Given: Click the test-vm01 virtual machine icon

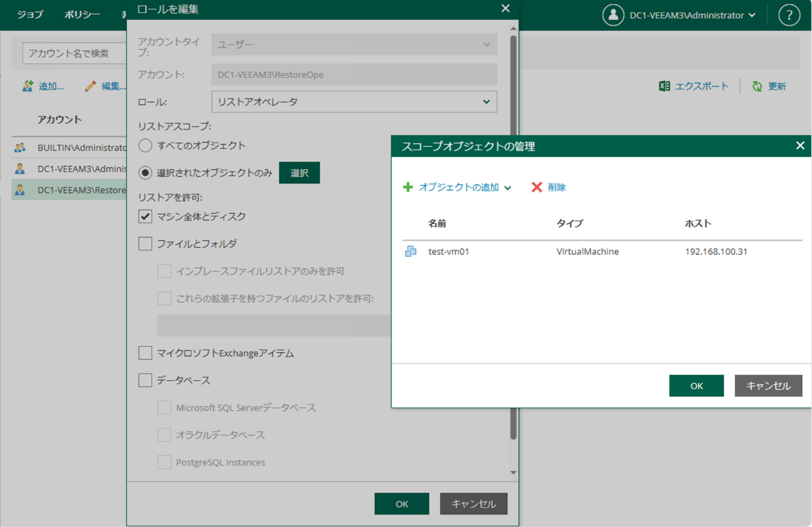Looking at the screenshot, I should 411,251.
